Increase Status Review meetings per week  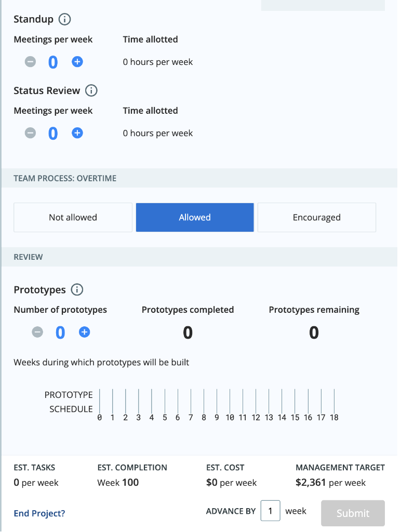(77, 133)
